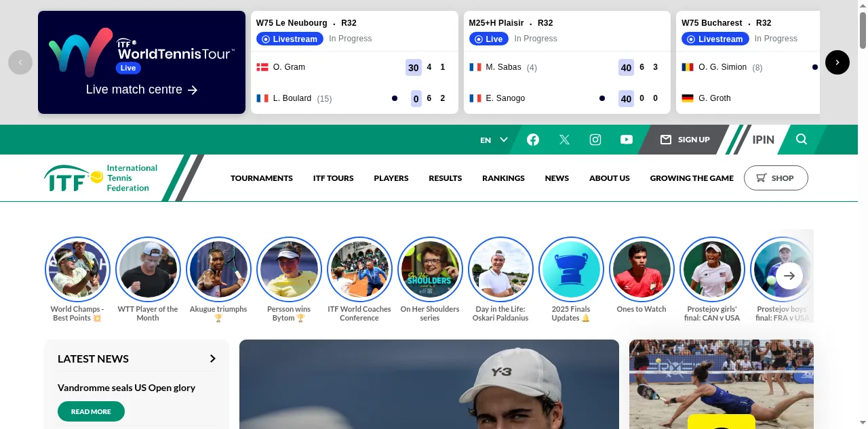This screenshot has height=429, width=868.
Task: Expand Latest News with the chevron arrow
Action: tap(212, 359)
